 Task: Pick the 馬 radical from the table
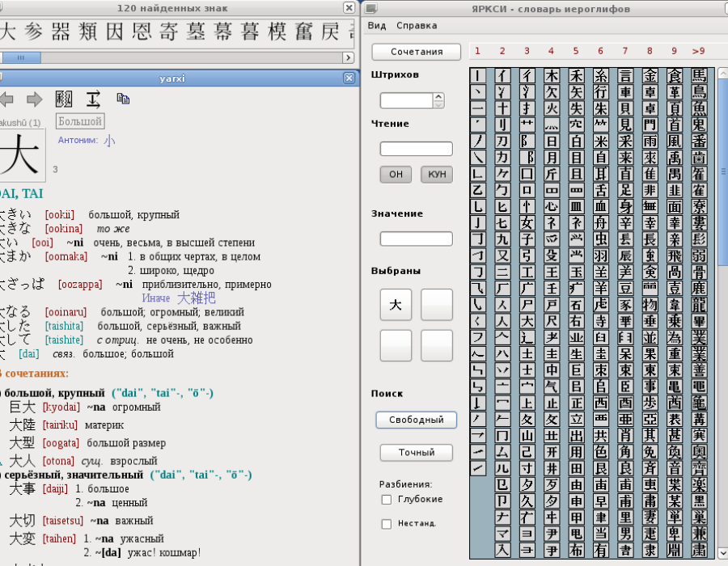pyautogui.click(x=699, y=76)
